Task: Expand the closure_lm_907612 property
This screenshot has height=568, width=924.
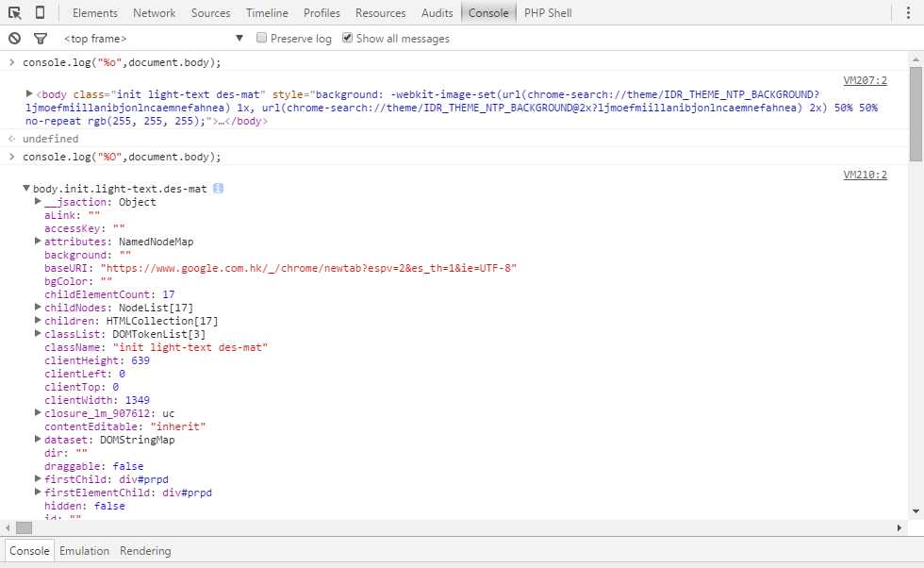Action: [38, 413]
